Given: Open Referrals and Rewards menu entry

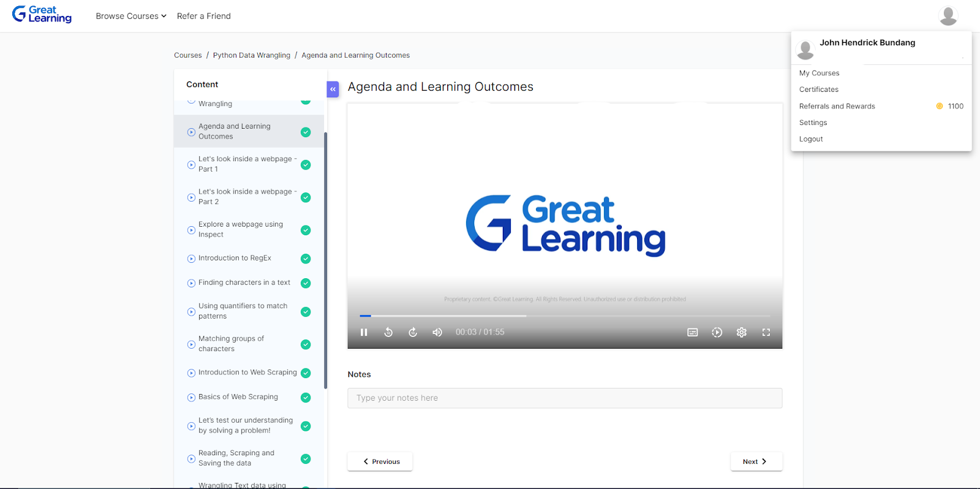Looking at the screenshot, I should point(837,106).
